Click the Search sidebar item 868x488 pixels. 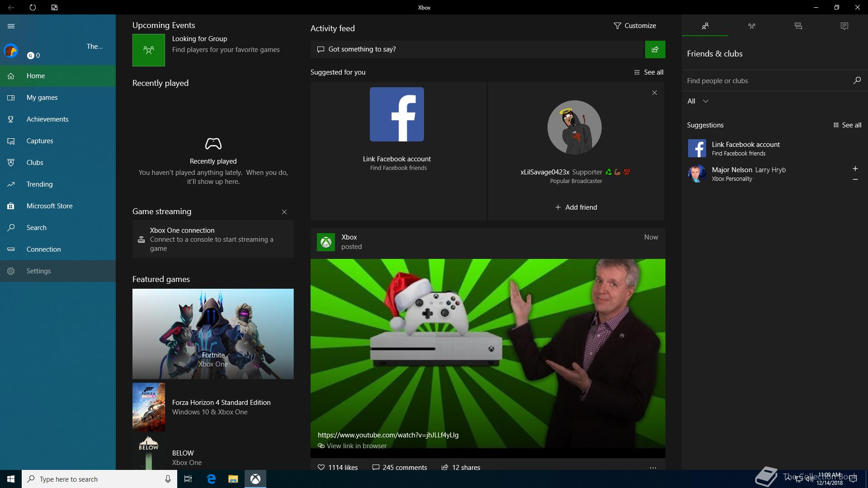(58, 228)
